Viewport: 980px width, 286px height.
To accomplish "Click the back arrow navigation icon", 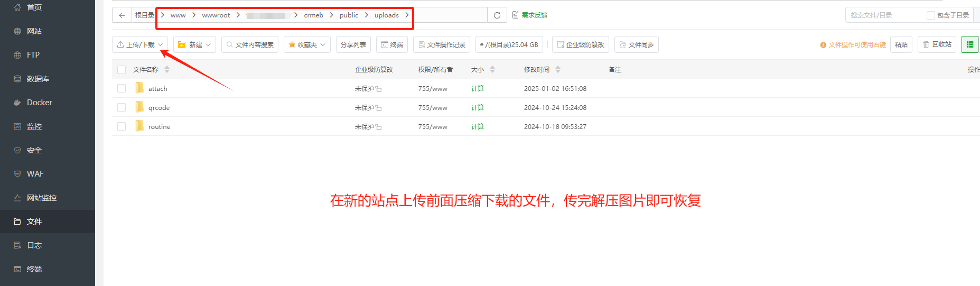I will [x=122, y=15].
